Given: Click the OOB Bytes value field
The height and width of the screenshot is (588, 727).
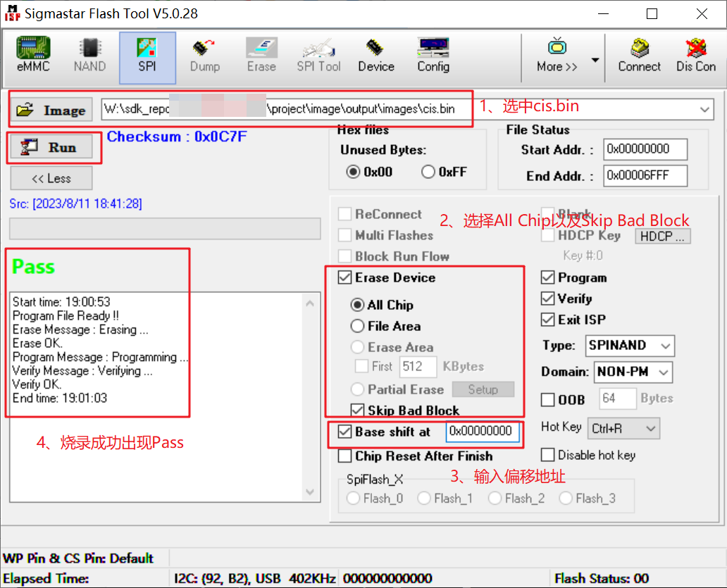Looking at the screenshot, I should pos(618,399).
